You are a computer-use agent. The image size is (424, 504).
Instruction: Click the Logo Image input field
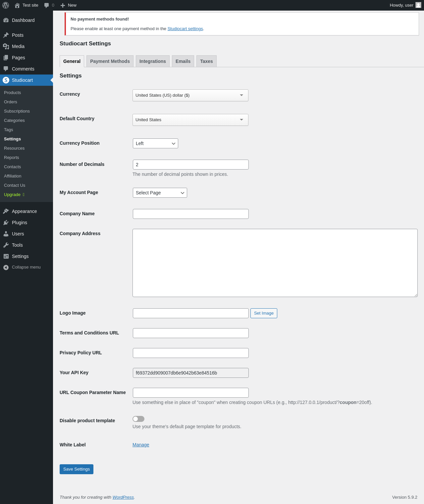click(x=191, y=313)
